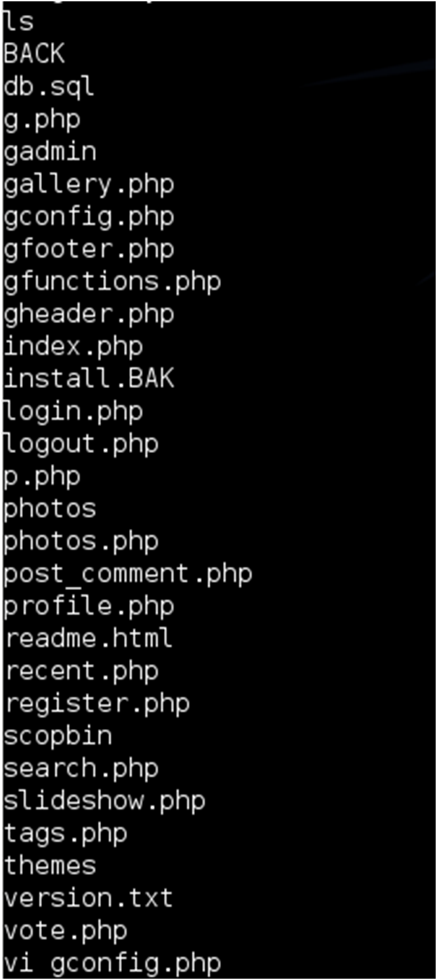Click the db.sql file entry
The image size is (437, 980).
[49, 87]
